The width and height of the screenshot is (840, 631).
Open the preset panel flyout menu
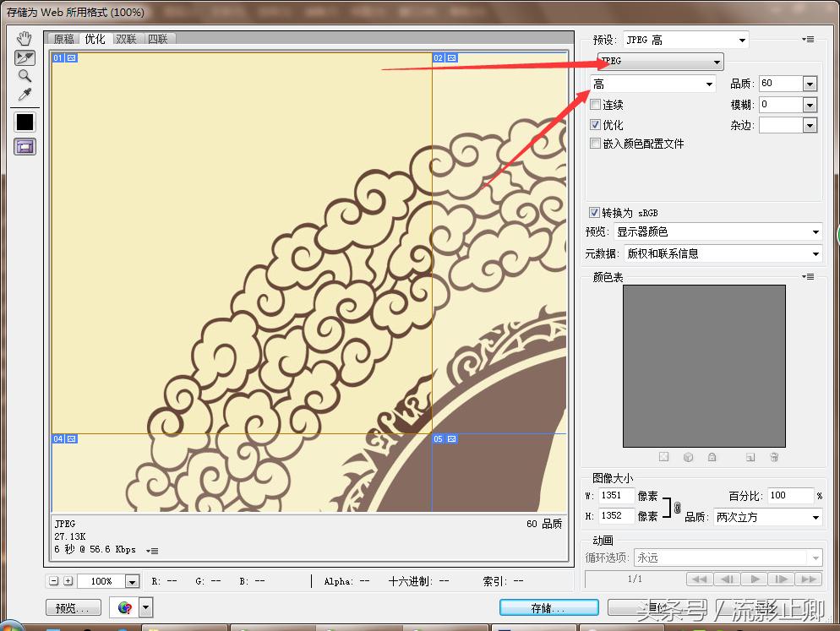[808, 39]
